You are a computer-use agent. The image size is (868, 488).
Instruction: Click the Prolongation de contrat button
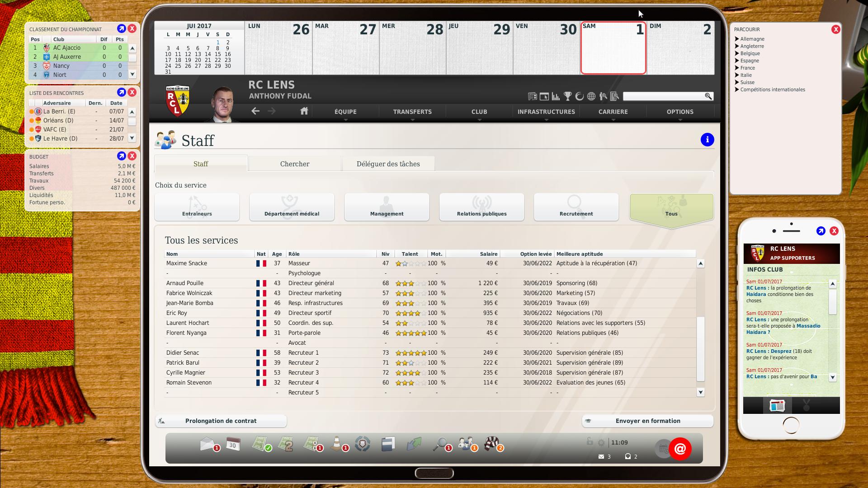point(220,421)
